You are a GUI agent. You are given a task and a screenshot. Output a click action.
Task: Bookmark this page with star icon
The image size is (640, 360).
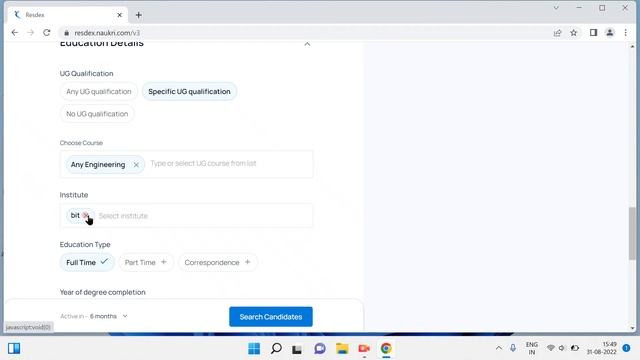pyautogui.click(x=573, y=33)
